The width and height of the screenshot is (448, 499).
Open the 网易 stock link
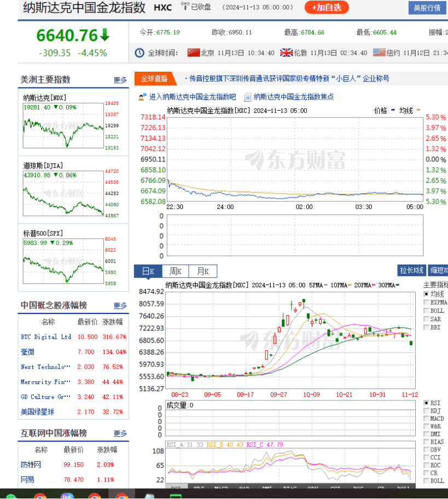(x=27, y=480)
